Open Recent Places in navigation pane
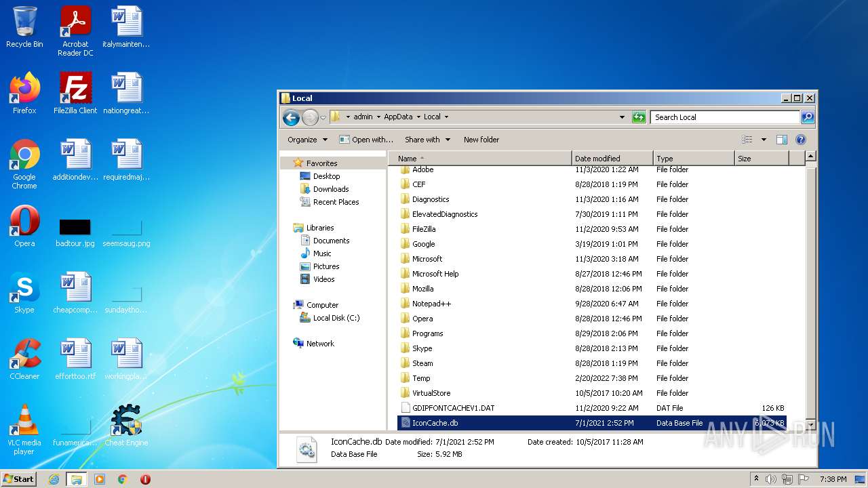This screenshot has height=488, width=868. pyautogui.click(x=336, y=202)
